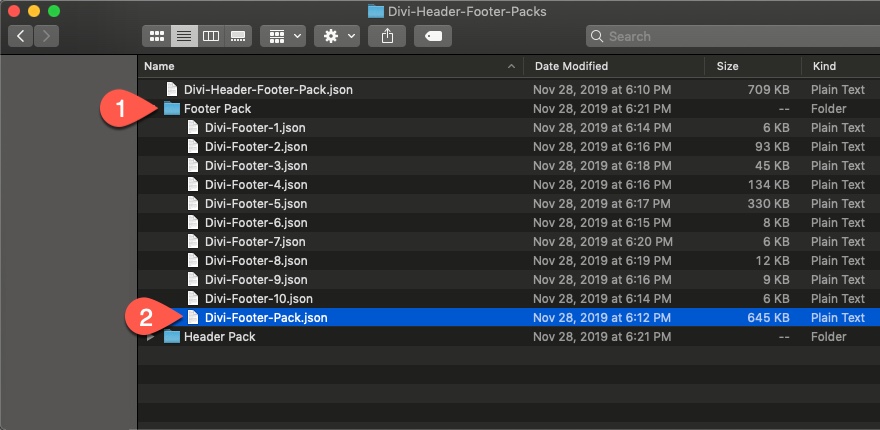Click the green zoom window button
880x430 pixels.
point(54,11)
